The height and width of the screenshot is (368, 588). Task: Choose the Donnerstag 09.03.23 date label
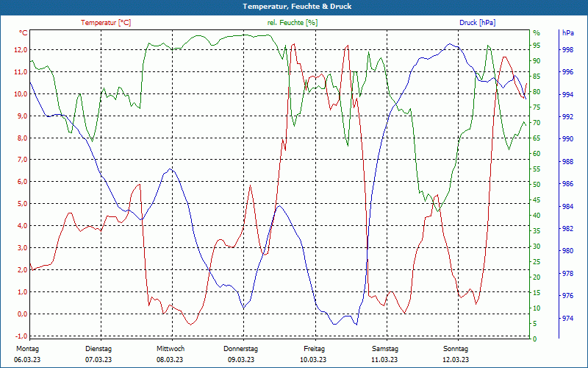point(241,354)
